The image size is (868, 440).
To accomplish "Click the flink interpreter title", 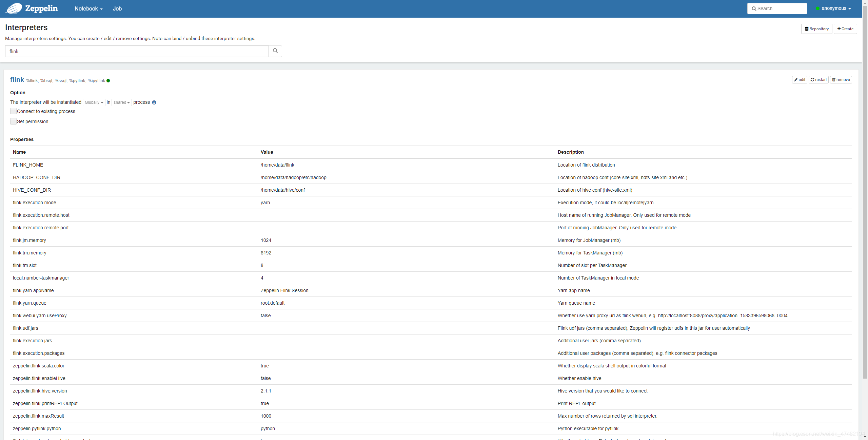I will (17, 80).
